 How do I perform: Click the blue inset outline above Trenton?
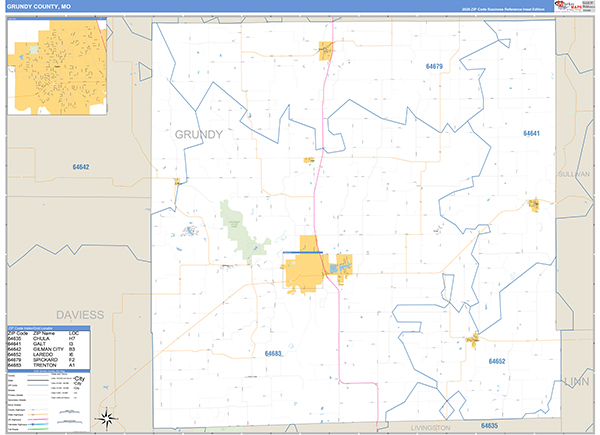click(303, 253)
